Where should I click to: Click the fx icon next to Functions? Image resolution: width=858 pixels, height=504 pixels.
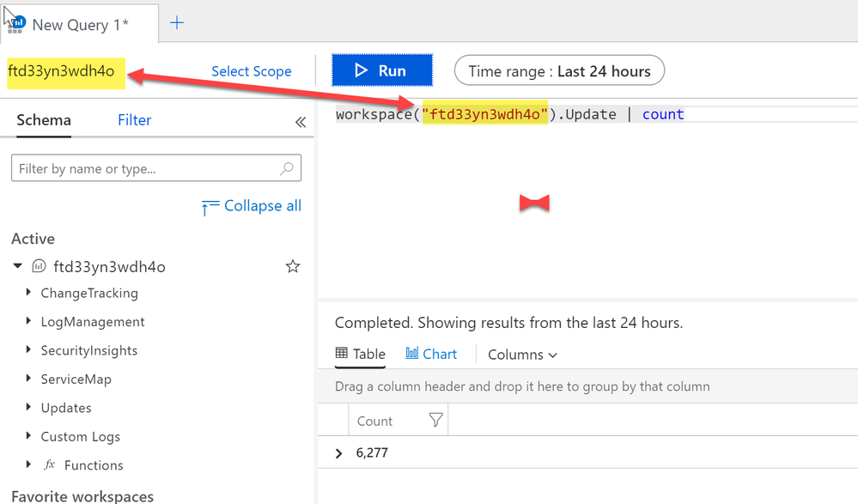49,465
